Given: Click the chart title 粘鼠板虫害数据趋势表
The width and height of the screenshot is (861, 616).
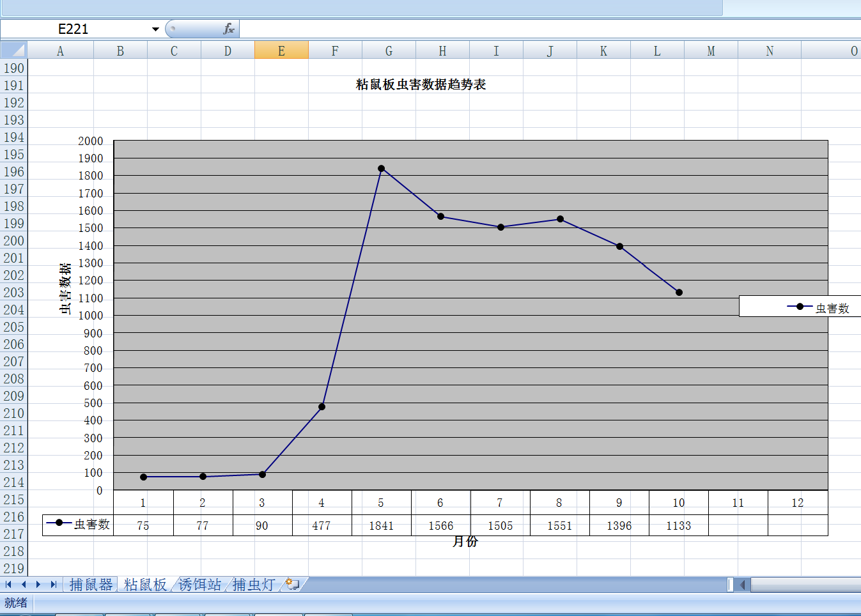Looking at the screenshot, I should [421, 84].
